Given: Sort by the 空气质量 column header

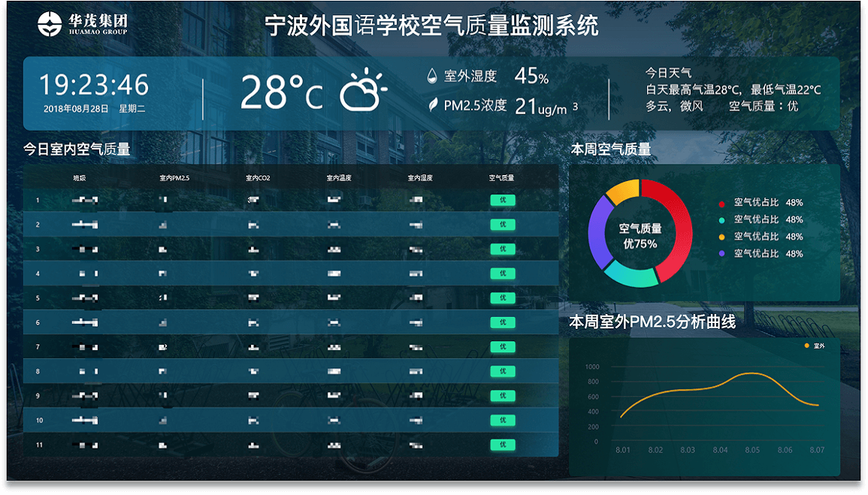Looking at the screenshot, I should [x=501, y=178].
